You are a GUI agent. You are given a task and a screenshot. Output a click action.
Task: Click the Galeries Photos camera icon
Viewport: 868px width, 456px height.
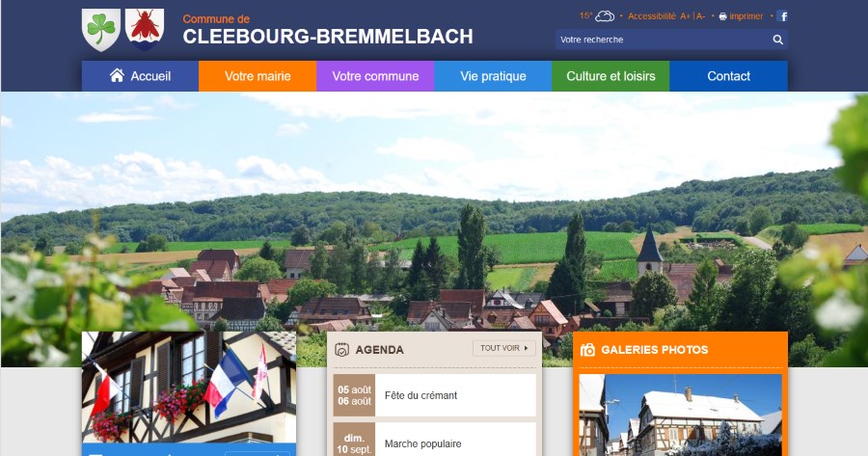pyautogui.click(x=587, y=350)
